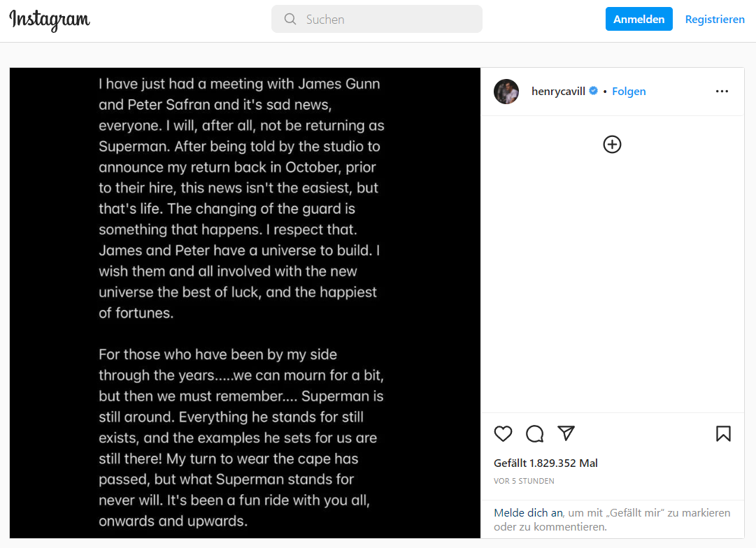756x548 pixels.
Task: Click the paragraph mentioning James Gunn
Action: [x=241, y=198]
